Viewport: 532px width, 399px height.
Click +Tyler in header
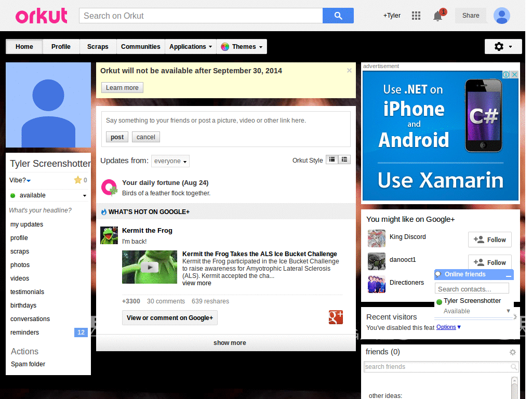392,16
